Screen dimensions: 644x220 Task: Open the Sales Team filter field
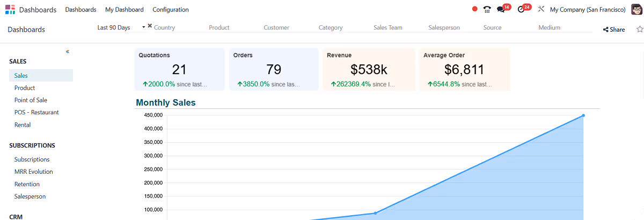397,27
